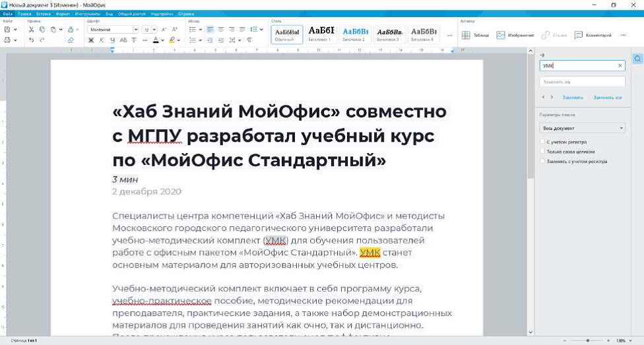Click 'Заменить все' to replace all
The height and width of the screenshot is (345, 644).
click(607, 98)
